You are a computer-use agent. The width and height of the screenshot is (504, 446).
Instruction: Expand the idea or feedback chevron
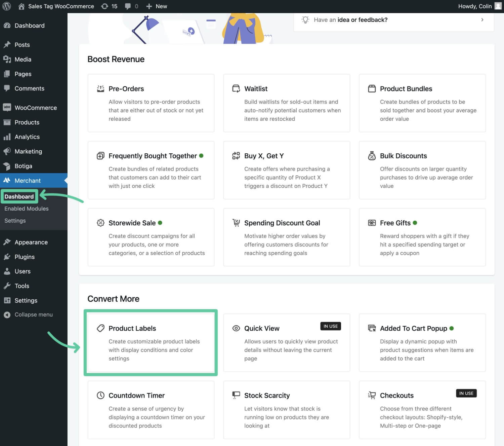(x=482, y=20)
